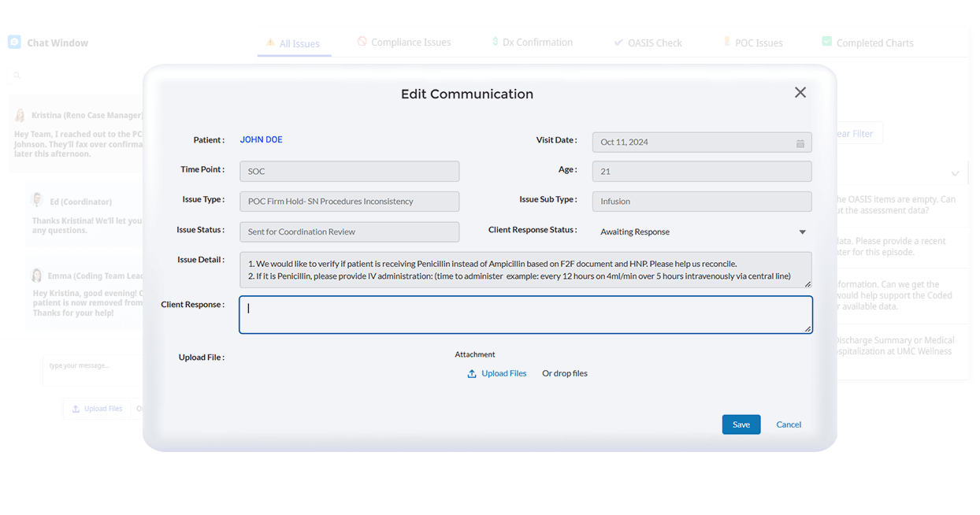Click the All Issues warning icon

click(270, 43)
